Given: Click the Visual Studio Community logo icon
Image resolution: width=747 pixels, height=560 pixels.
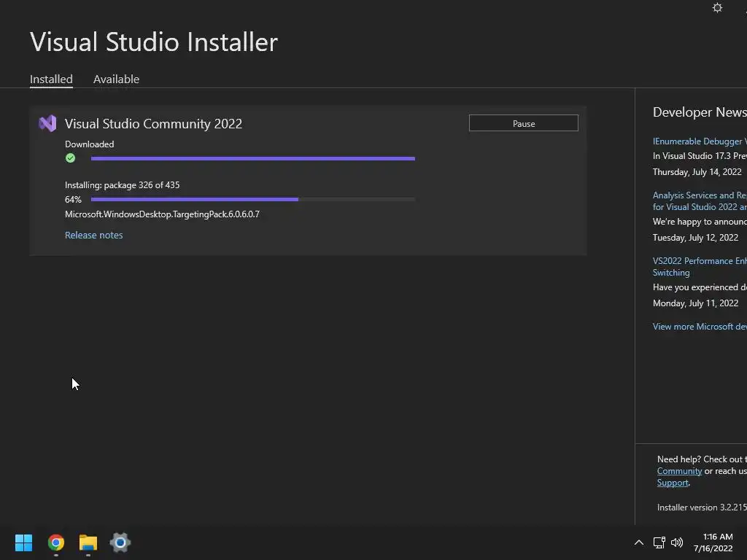Looking at the screenshot, I should pos(47,123).
